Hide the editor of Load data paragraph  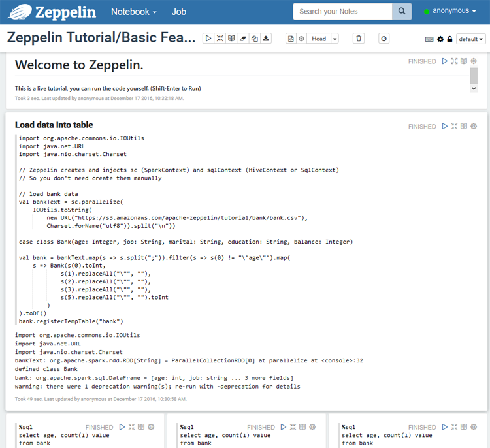[x=454, y=126]
